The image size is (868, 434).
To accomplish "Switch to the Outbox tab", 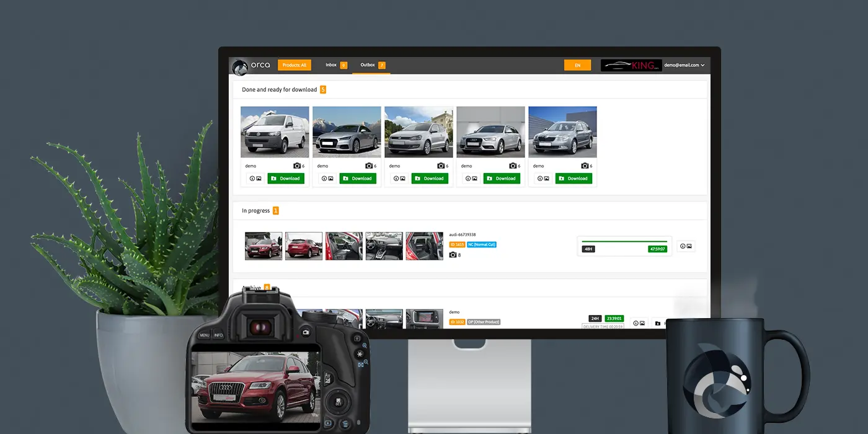I will pos(372,65).
